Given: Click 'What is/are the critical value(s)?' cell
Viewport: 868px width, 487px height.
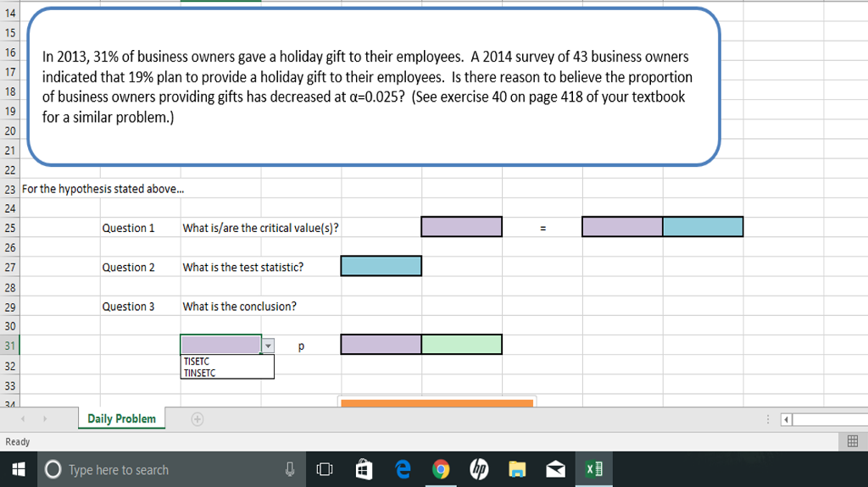Looking at the screenshot, I should pyautogui.click(x=261, y=228).
